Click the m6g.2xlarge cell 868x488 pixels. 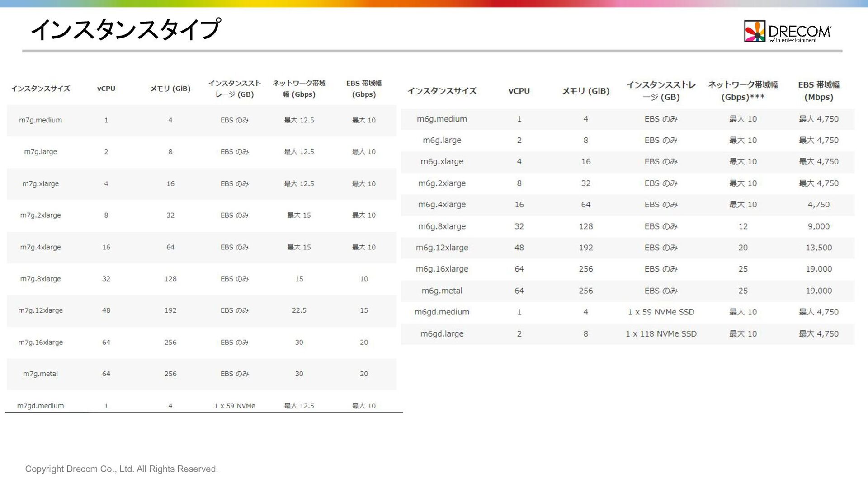(442, 183)
